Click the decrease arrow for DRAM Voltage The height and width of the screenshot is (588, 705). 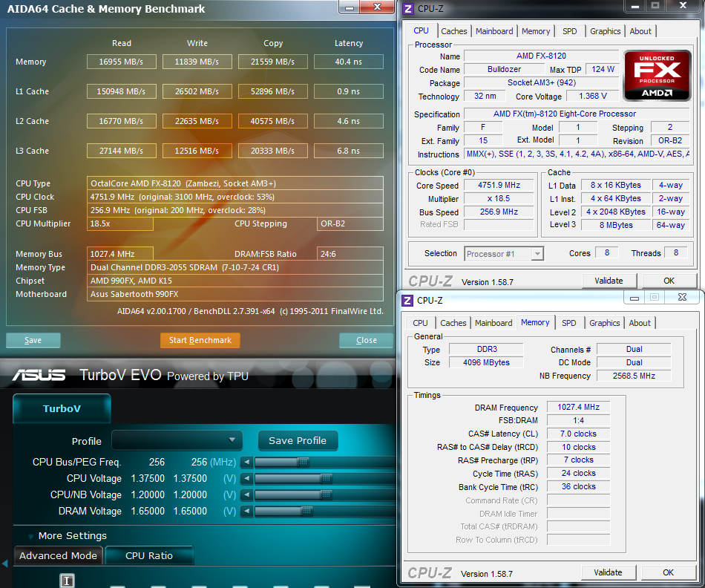tap(247, 511)
